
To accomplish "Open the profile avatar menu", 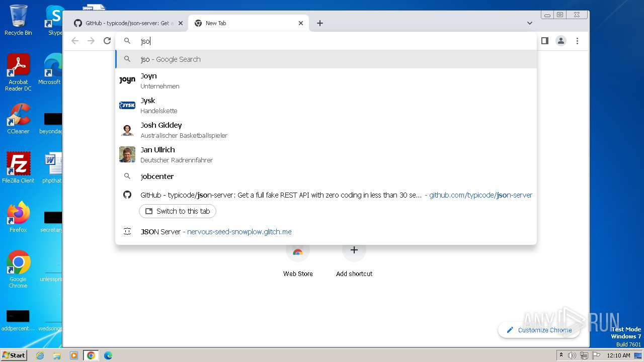I will [561, 41].
